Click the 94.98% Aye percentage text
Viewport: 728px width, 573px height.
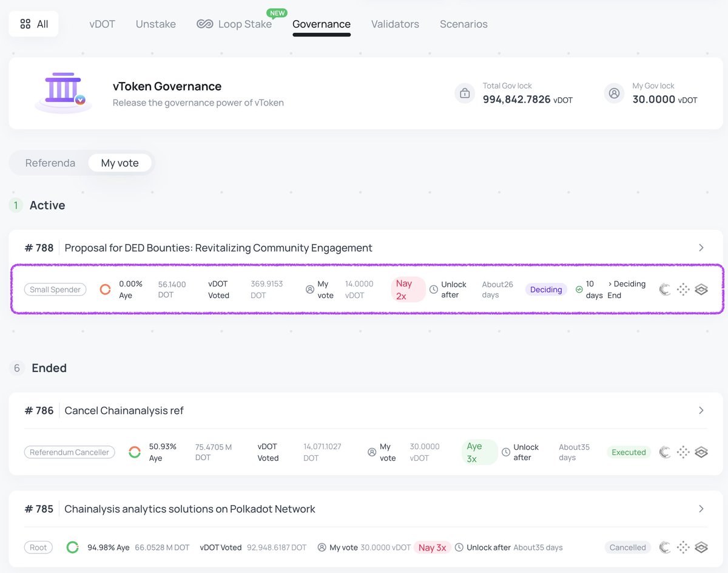tap(109, 548)
